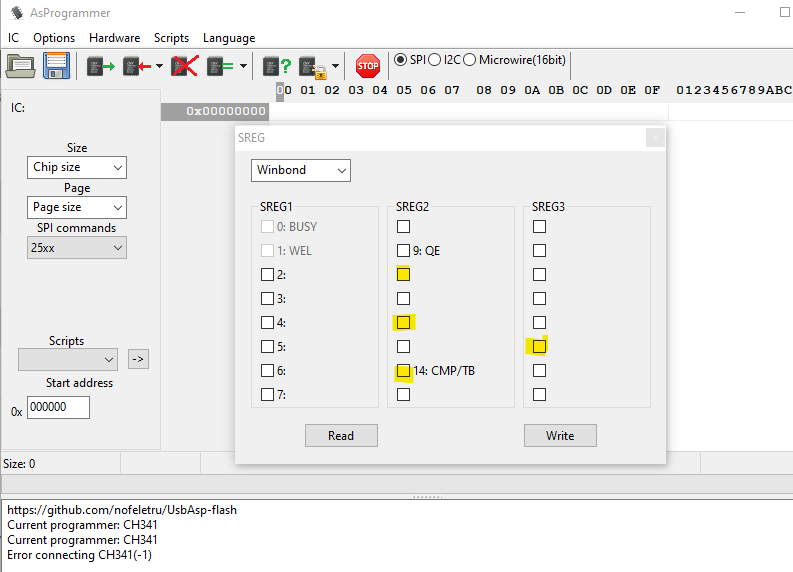Open the Options menu
Screen dimensions: 793x572
(x=54, y=38)
